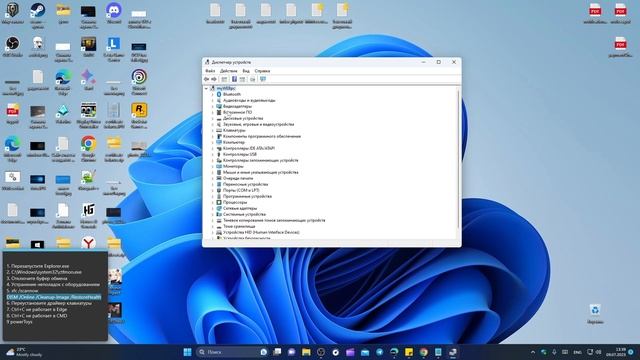Click the Device Manager vertical scrollbar
This screenshot has width=640, height=360.
pos(458,159)
